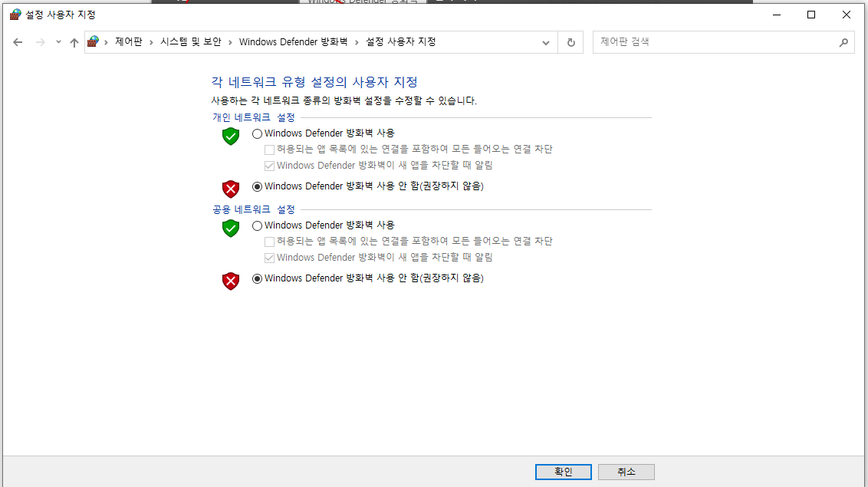The image size is (868, 487).
Task: Click 공용 네트워크 설정 section label
Action: (254, 209)
